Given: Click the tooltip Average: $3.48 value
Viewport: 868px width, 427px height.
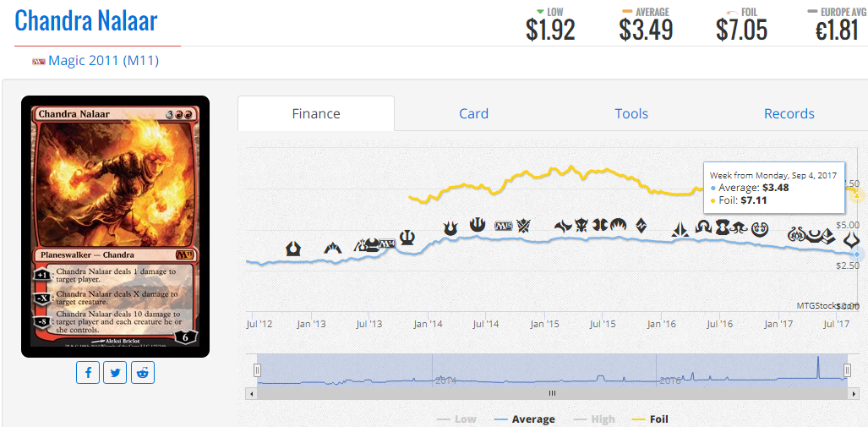Looking at the screenshot, I should [x=774, y=188].
